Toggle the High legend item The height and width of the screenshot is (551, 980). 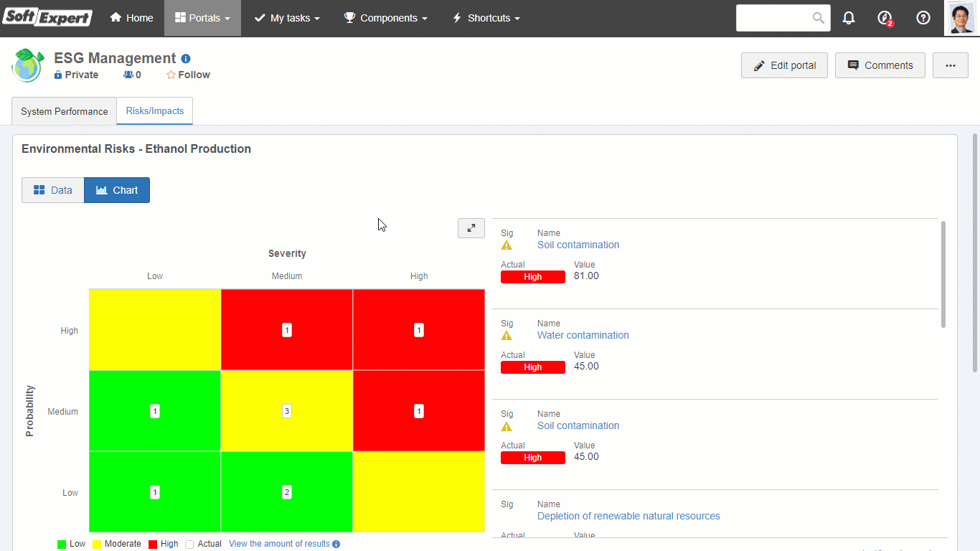coord(163,544)
